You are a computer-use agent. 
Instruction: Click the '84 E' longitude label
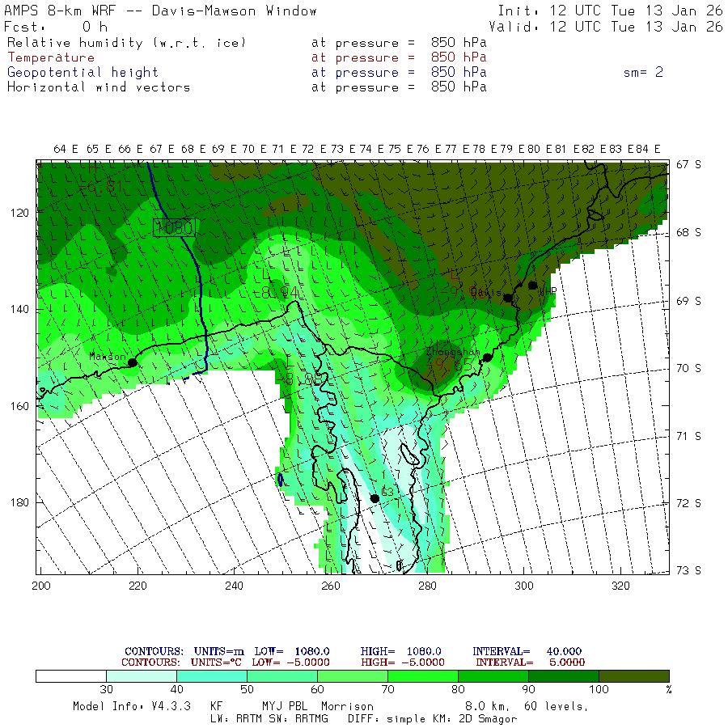647,149
